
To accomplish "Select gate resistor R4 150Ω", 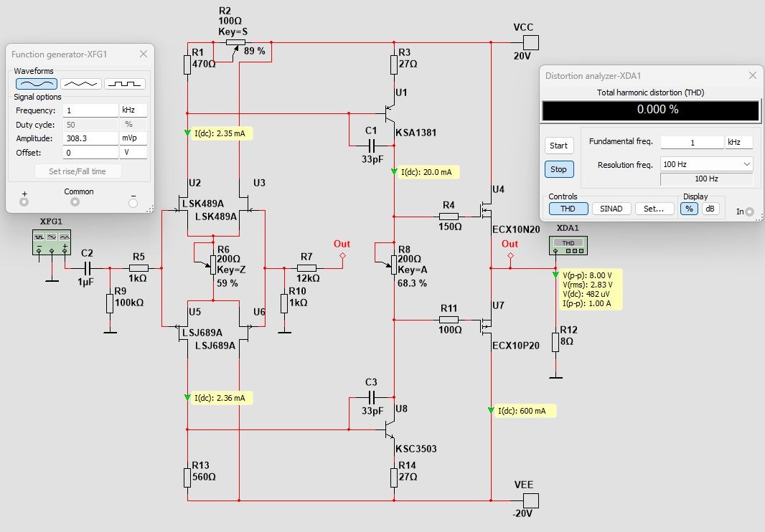I will pos(449,216).
